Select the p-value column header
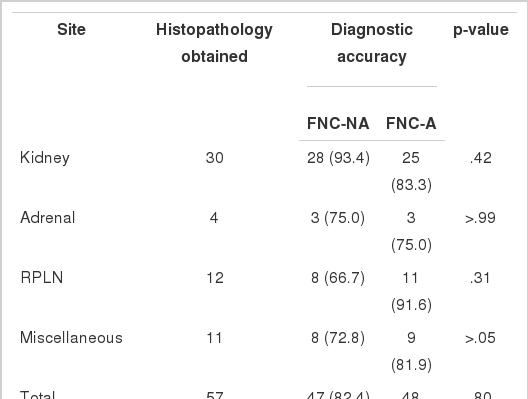This screenshot has height=399, width=528. (481, 30)
